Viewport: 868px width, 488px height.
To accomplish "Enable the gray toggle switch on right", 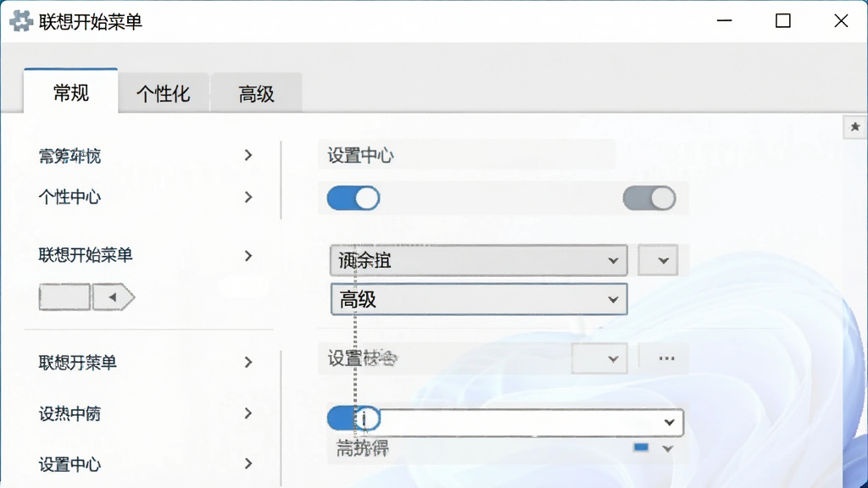I will (649, 198).
